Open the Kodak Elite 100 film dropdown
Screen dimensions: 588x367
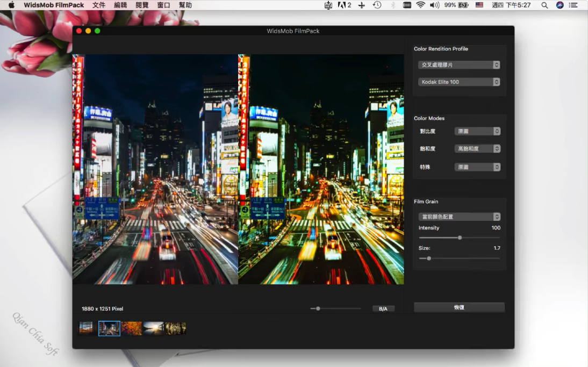click(459, 82)
